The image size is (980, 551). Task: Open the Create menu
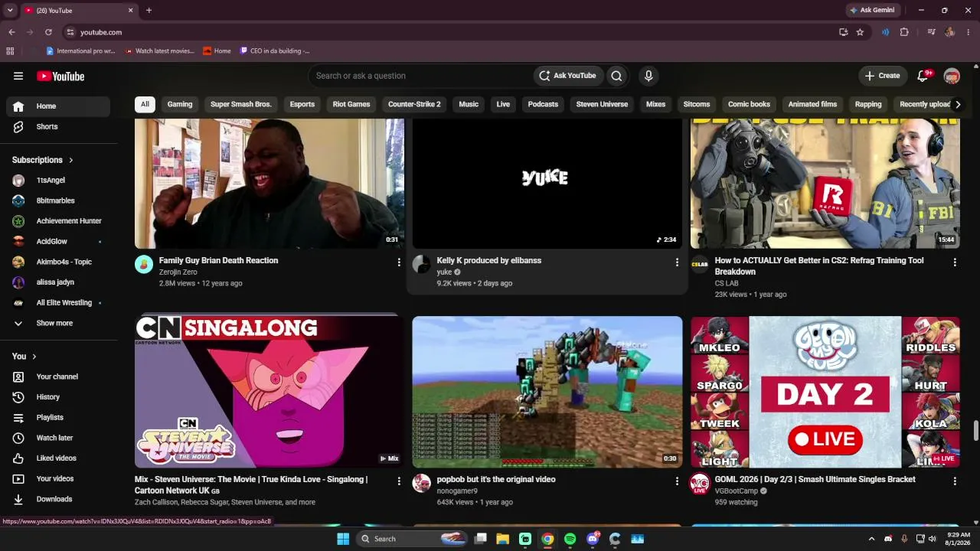882,76
